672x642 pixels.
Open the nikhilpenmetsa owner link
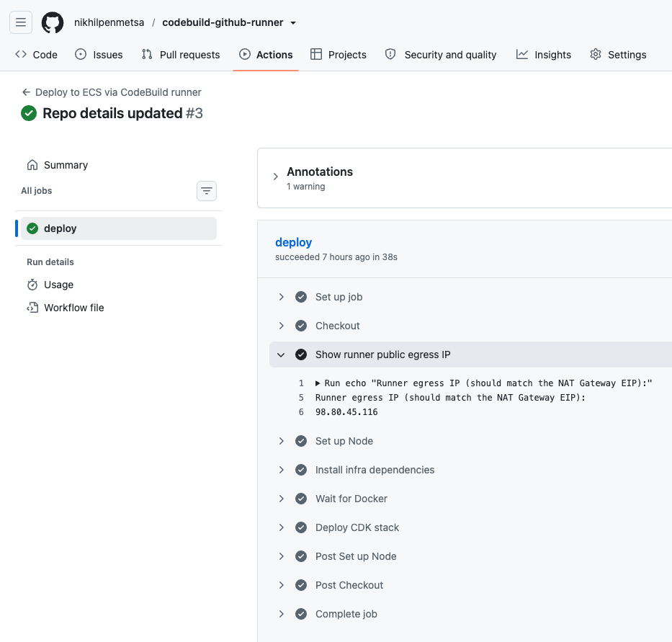coord(109,22)
